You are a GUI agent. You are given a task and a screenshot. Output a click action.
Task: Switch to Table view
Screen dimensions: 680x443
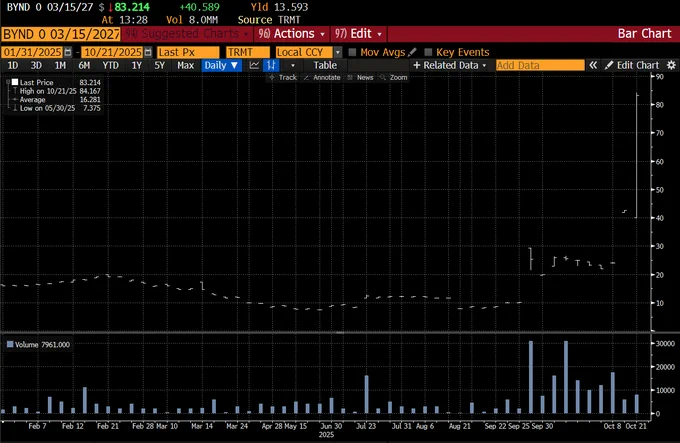325,65
